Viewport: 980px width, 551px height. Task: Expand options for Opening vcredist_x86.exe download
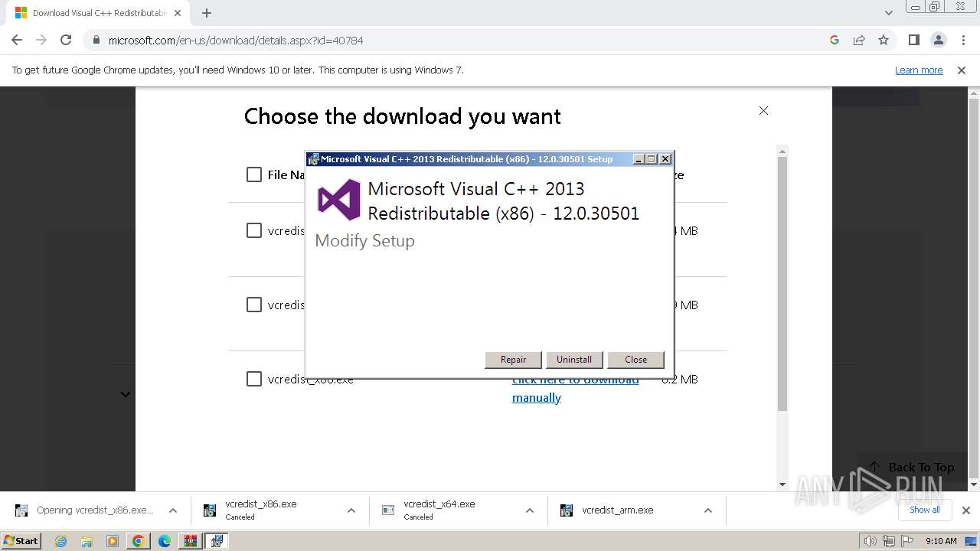(x=173, y=510)
